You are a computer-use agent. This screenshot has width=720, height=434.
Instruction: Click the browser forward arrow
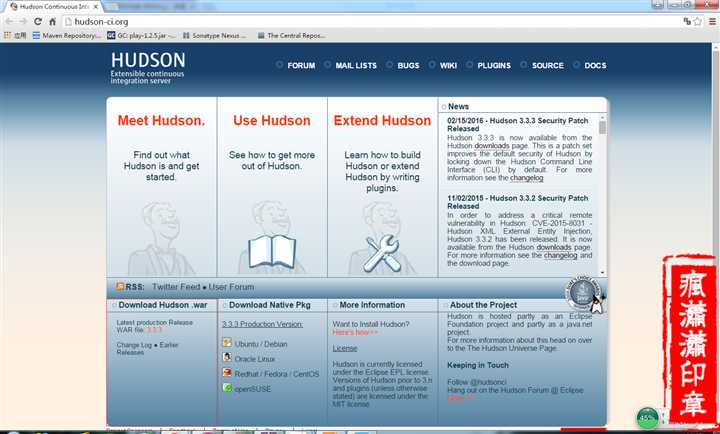pos(23,22)
